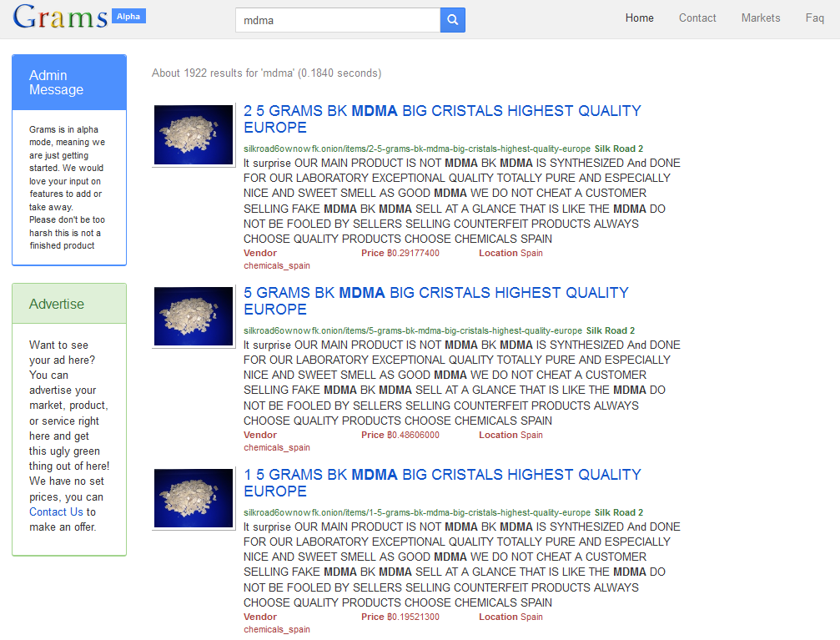Open the '2 5 GRAMS BK' result title
This screenshot has width=840, height=640.
pyautogui.click(x=442, y=119)
